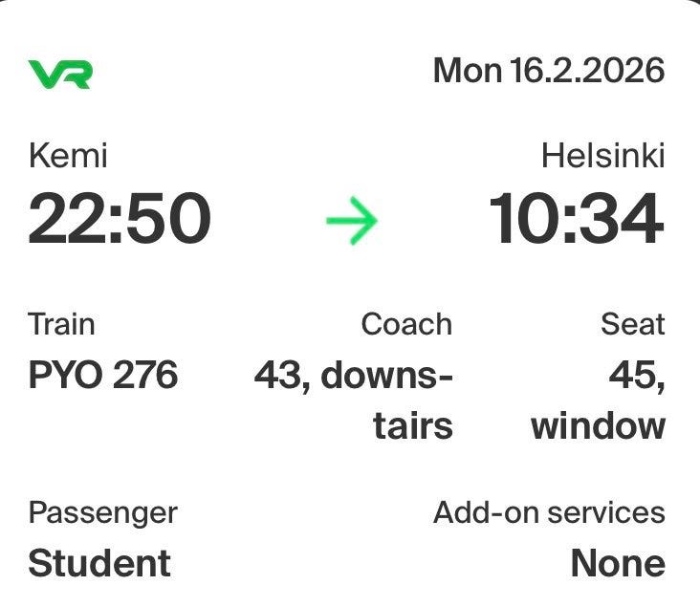
Task: Click the Kemi departure station name
Action: [67, 156]
